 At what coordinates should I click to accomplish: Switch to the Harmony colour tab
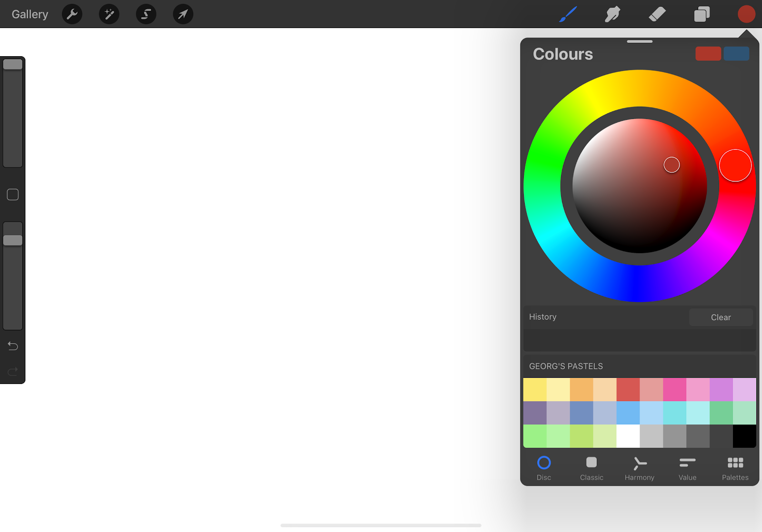[x=640, y=468]
